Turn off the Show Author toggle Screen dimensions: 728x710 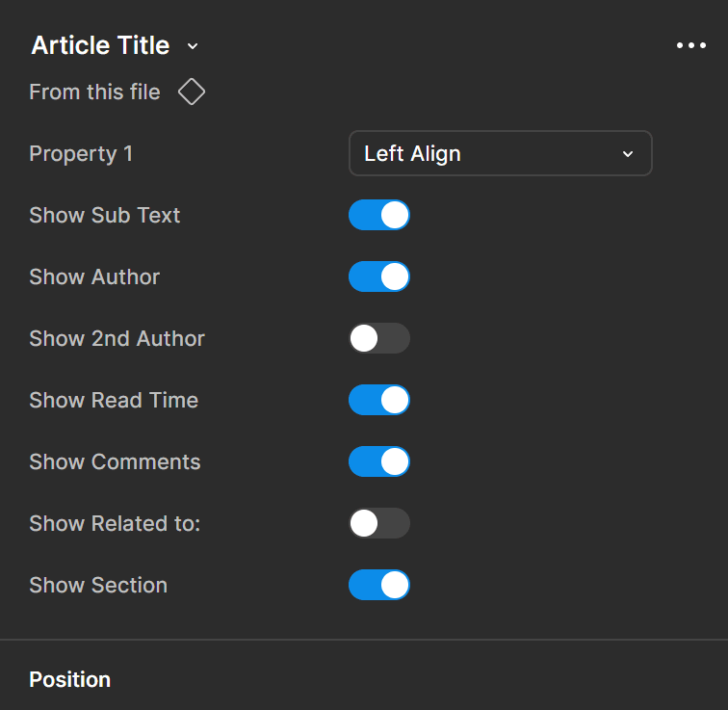(x=379, y=276)
